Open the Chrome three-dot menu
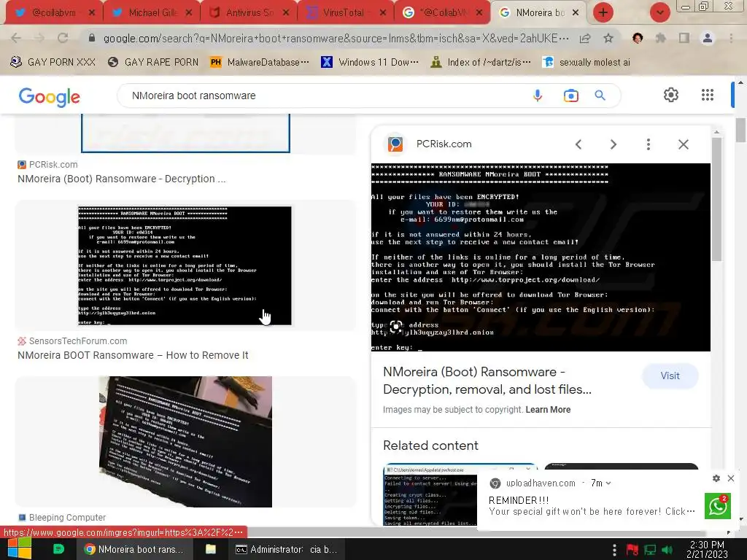Screen dimensions: 747x560 (731, 38)
